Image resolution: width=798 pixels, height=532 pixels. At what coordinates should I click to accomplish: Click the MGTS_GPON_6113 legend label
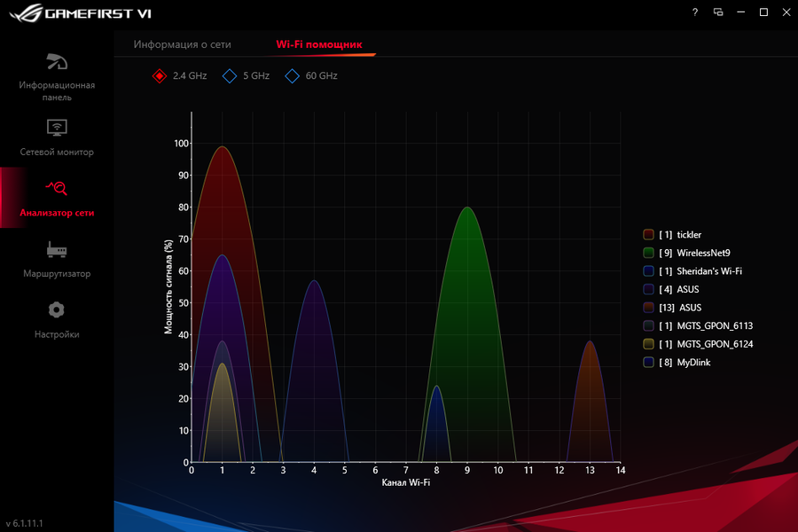715,325
